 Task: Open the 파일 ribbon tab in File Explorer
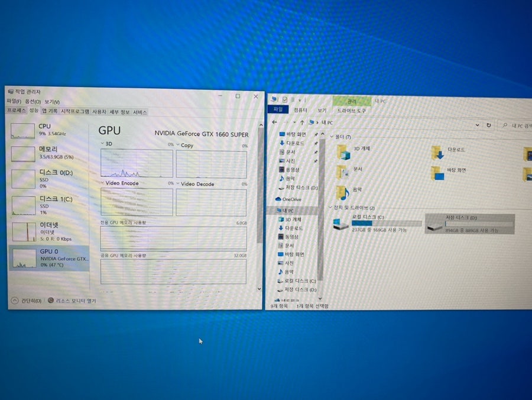pyautogui.click(x=278, y=109)
